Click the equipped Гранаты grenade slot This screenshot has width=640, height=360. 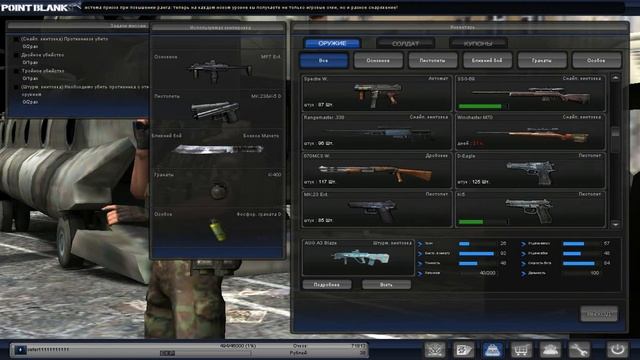tap(218, 189)
